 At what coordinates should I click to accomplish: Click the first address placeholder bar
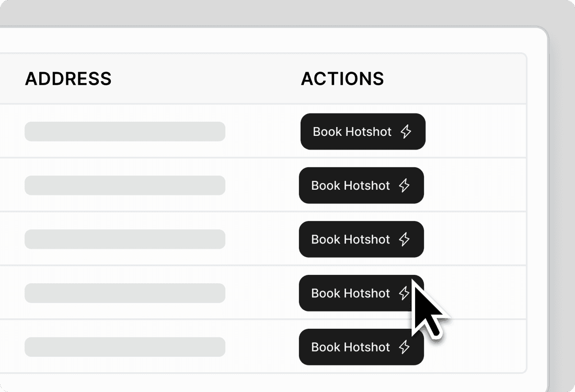coord(124,132)
